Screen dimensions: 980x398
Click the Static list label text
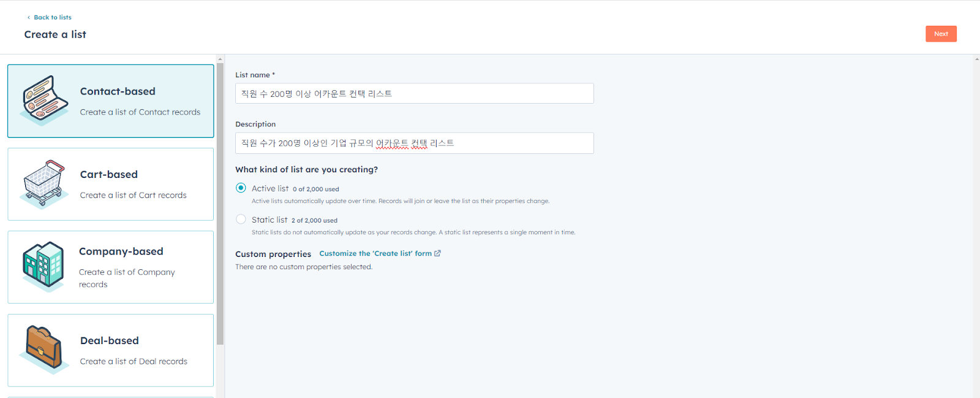point(269,220)
